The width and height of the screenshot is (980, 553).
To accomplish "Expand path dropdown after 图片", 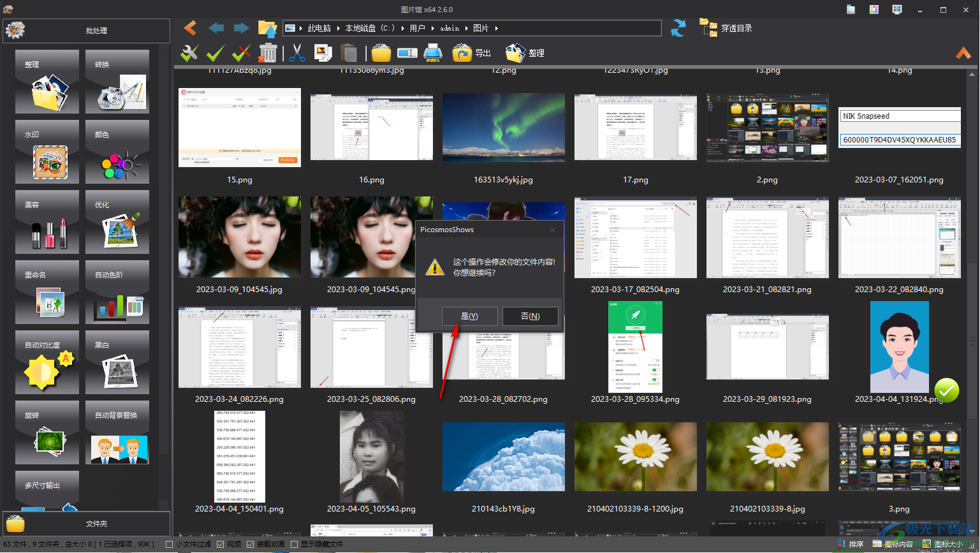I will pos(496,28).
